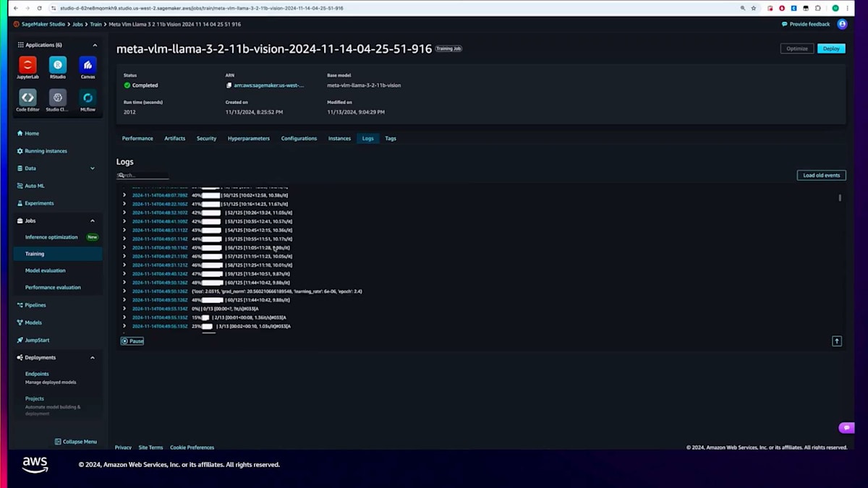Click the browser address bar URL

pyautogui.click(x=201, y=8)
